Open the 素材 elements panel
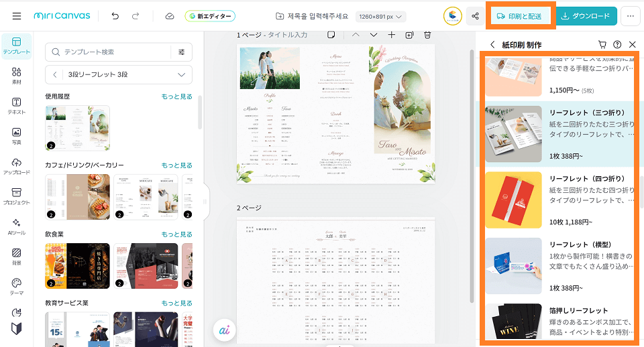The image size is (644, 347). (17, 75)
